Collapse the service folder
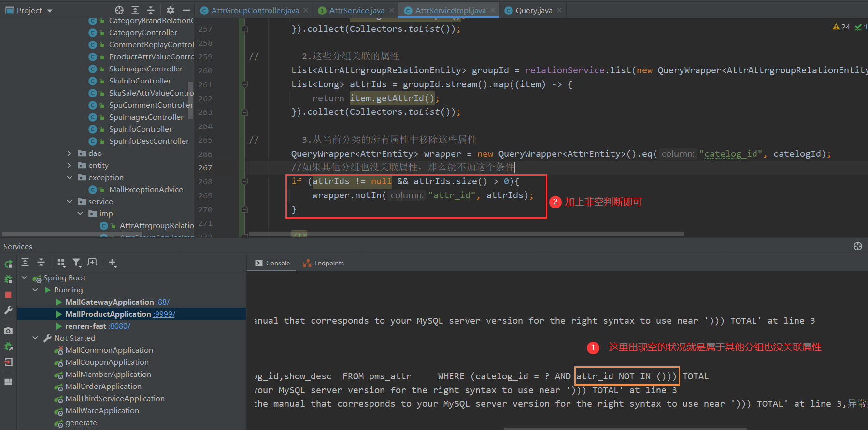The image size is (868, 430). click(x=69, y=201)
